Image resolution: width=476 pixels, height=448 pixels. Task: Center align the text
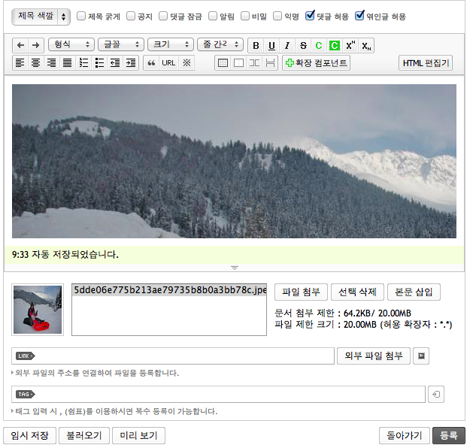[35, 63]
